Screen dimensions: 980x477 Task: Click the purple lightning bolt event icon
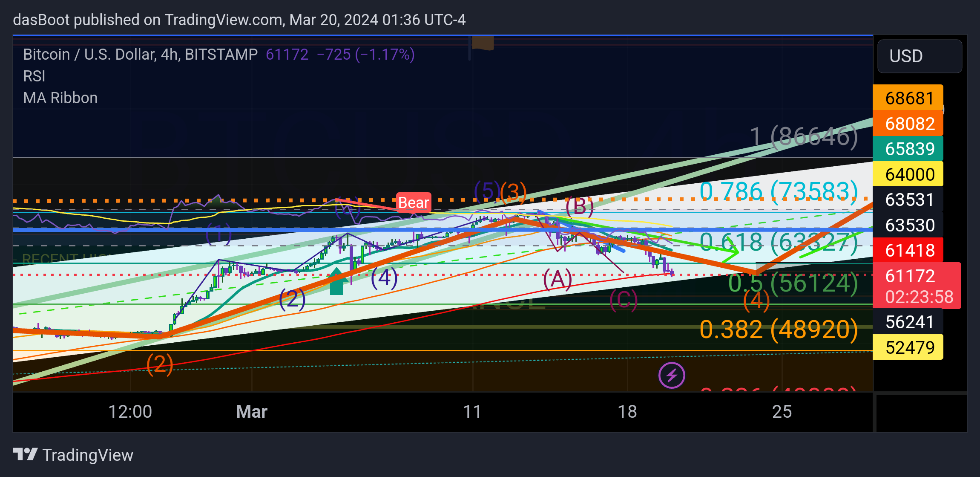coord(672,376)
